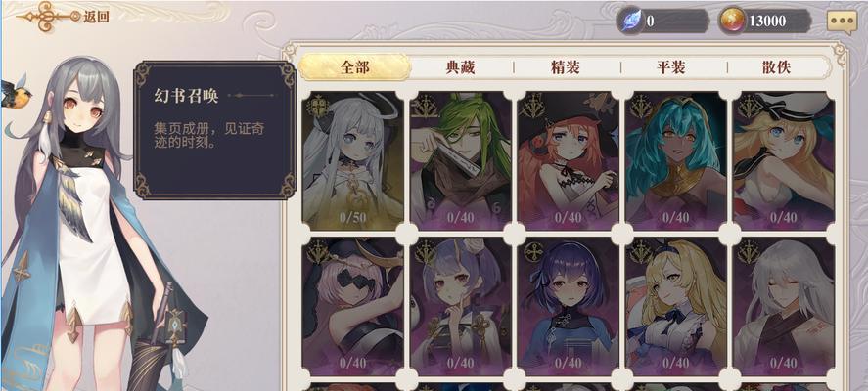Screen dimensions: 868x391
Task: Click the blue feather currency icon
Action: (630, 21)
